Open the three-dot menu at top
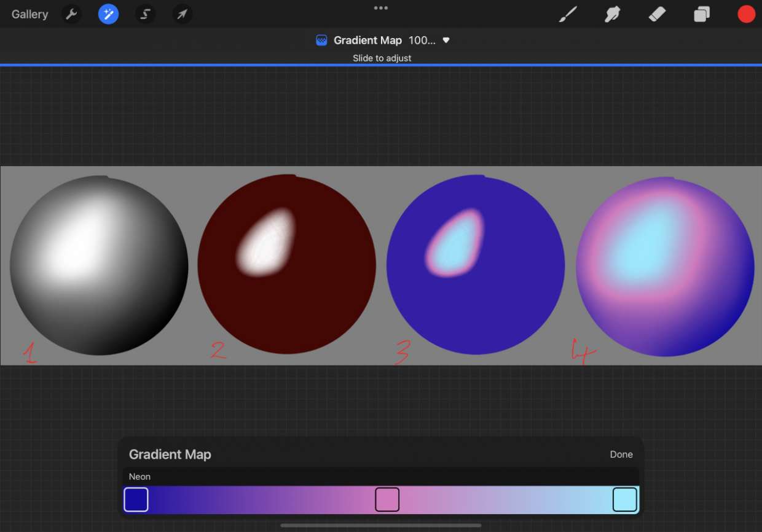 pos(381,8)
